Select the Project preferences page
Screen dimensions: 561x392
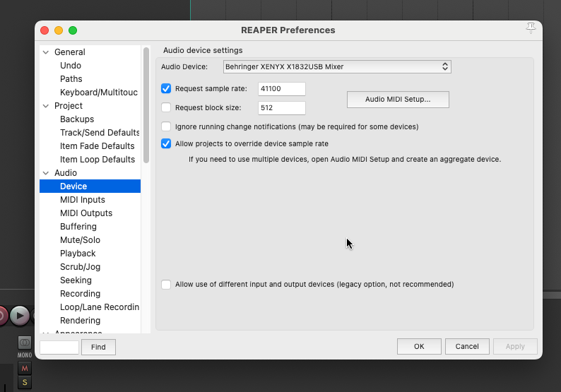69,106
